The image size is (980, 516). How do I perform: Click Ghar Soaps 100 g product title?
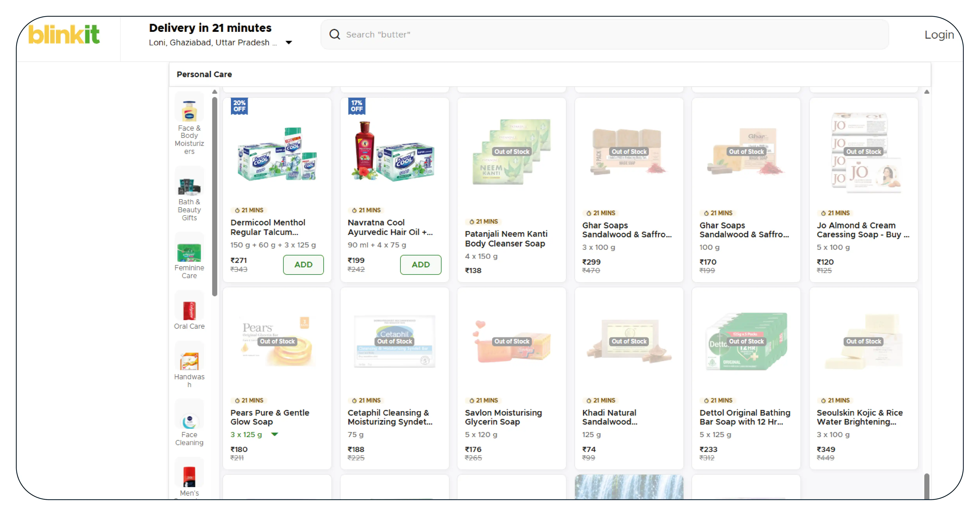[744, 230]
